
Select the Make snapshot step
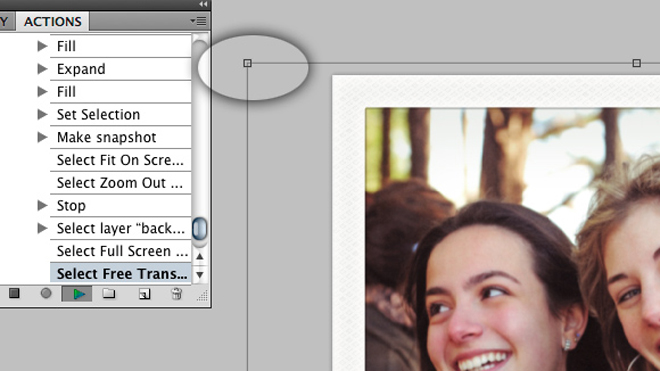pos(120,137)
